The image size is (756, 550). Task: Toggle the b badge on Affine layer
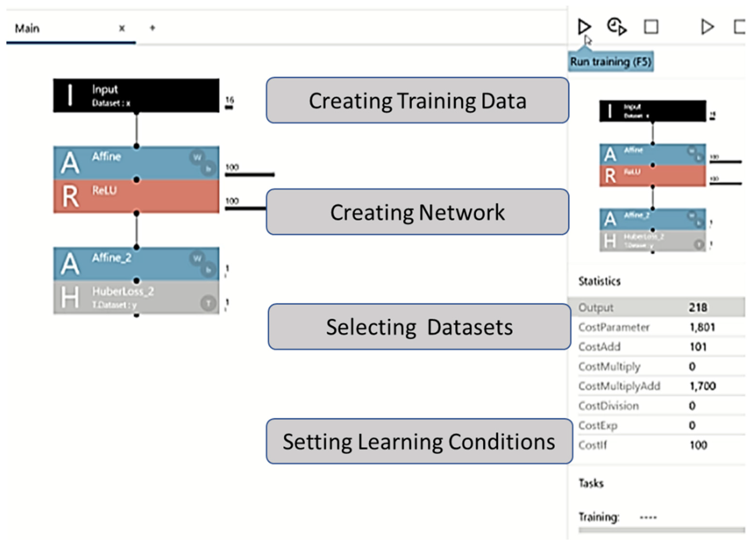208,169
